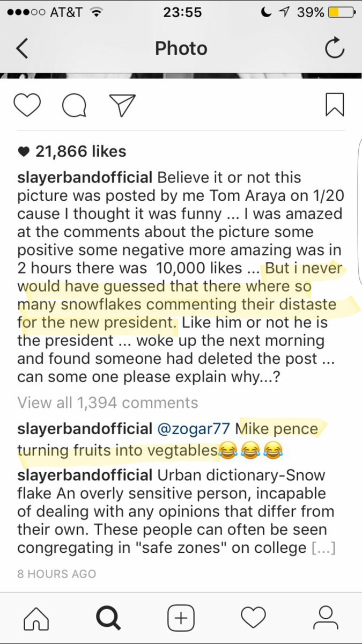The width and height of the screenshot is (362, 644).
Task: Open the Search tab
Action: pos(108,618)
